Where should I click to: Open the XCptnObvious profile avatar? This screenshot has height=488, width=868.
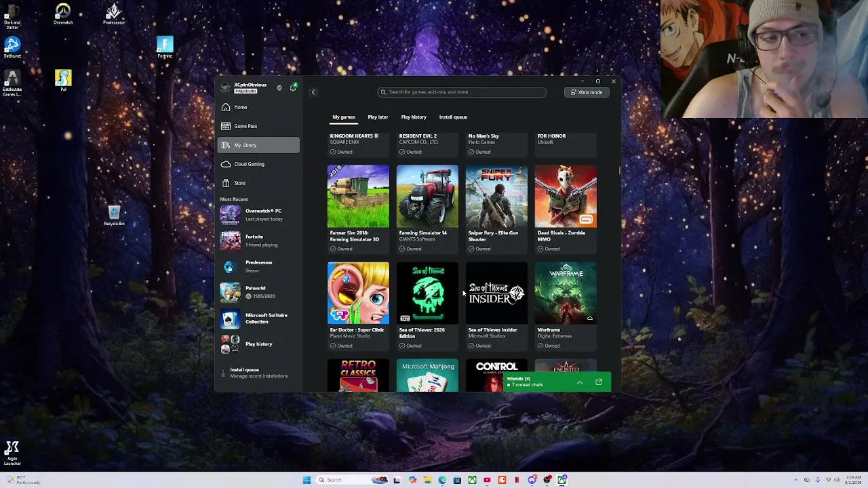(x=226, y=88)
